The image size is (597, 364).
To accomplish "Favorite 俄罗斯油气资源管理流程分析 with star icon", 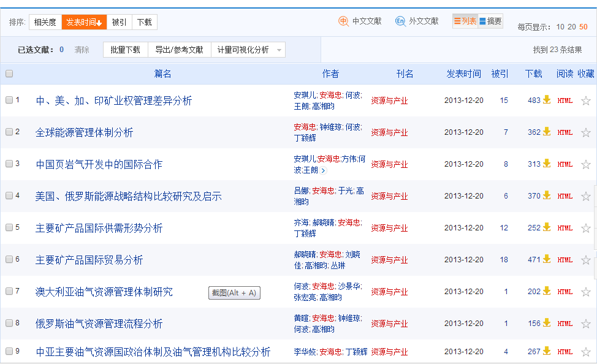I will (585, 323).
